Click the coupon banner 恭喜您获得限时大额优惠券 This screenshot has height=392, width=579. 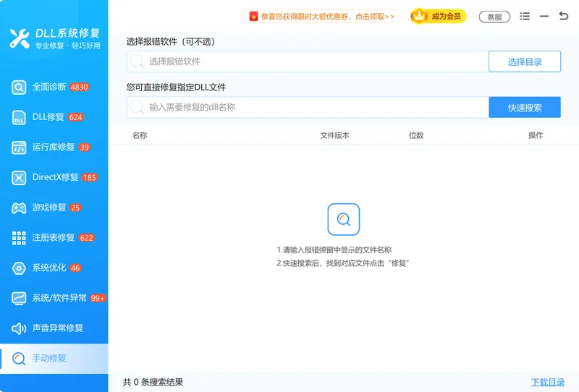[x=322, y=16]
